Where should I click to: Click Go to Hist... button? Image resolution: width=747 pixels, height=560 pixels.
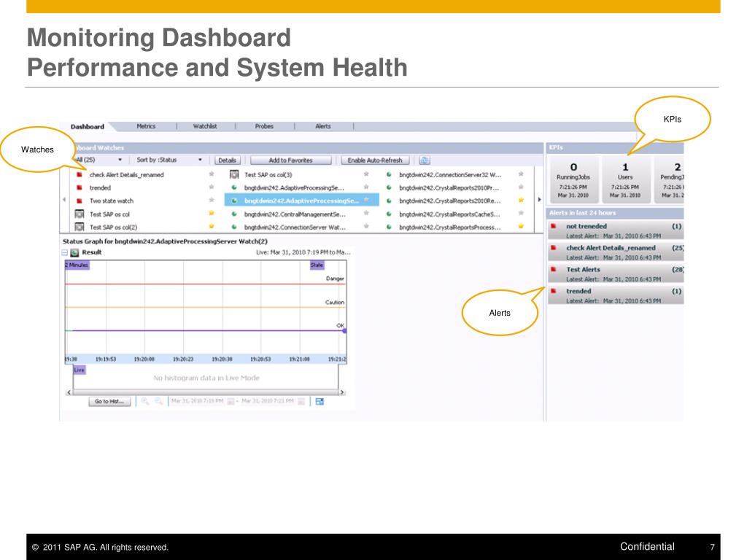tap(109, 402)
